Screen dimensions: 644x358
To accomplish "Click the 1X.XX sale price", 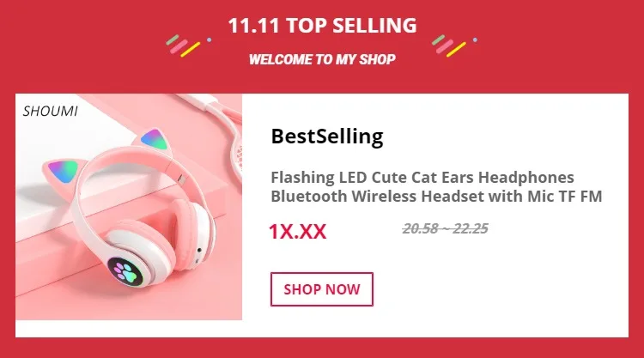I will pyautogui.click(x=298, y=232).
